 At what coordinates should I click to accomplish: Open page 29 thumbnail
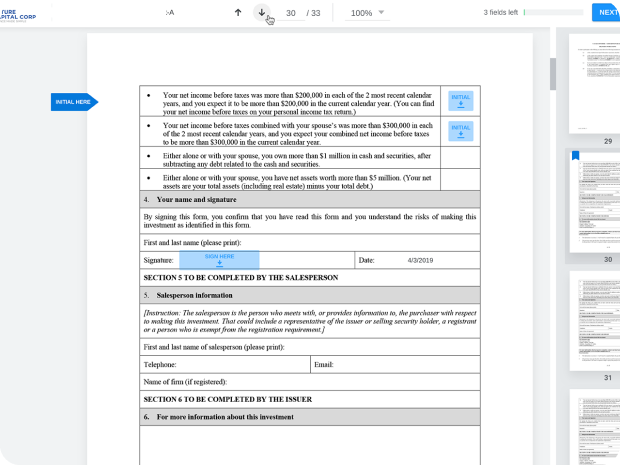tap(595, 84)
